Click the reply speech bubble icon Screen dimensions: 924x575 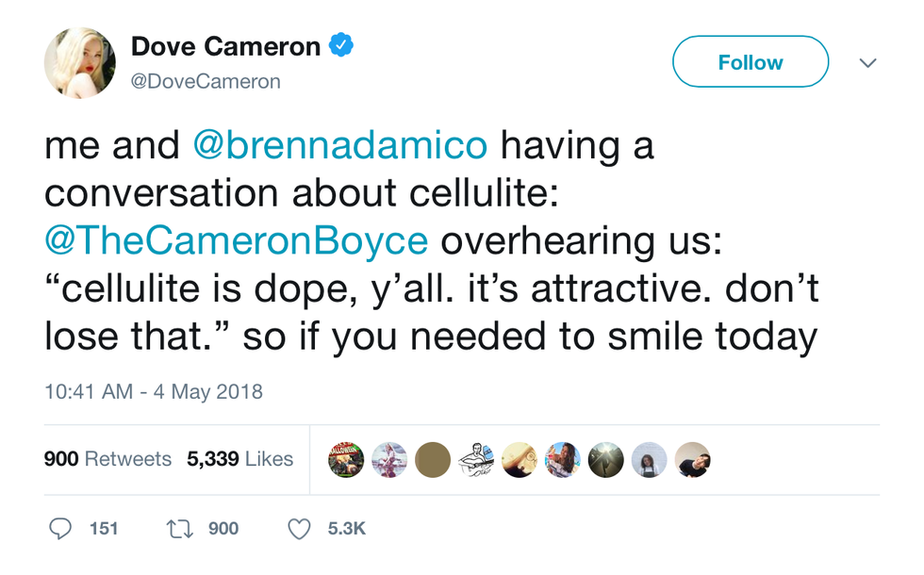pos(60,529)
